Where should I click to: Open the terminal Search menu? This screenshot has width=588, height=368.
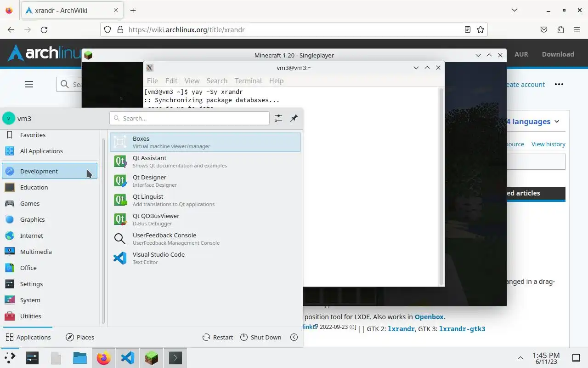(x=217, y=80)
